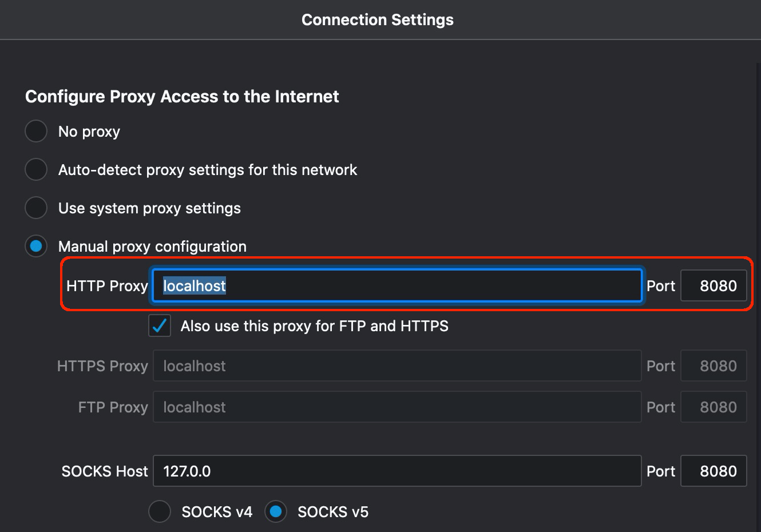This screenshot has width=761, height=532.
Task: Select the SOCKS v5 radio button
Action: click(x=276, y=511)
